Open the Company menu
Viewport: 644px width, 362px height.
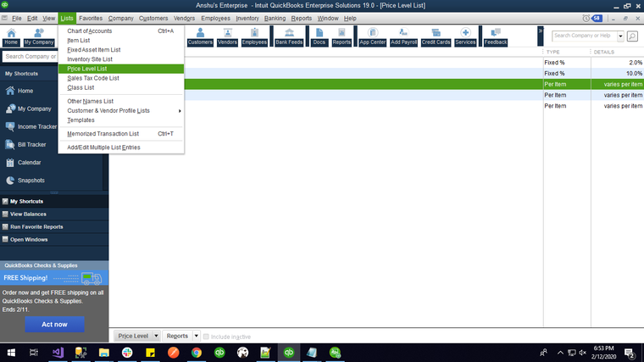(x=120, y=18)
